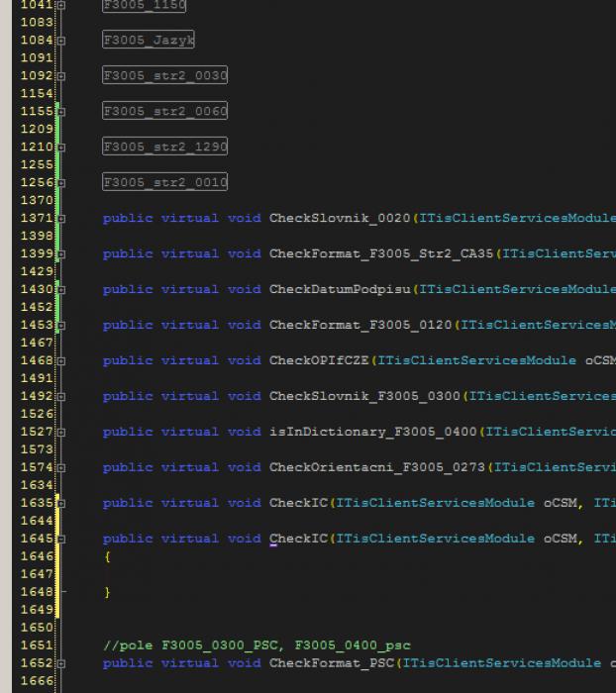Click line number 1650 in gutter
This screenshot has width=616, height=693.
tap(37, 628)
